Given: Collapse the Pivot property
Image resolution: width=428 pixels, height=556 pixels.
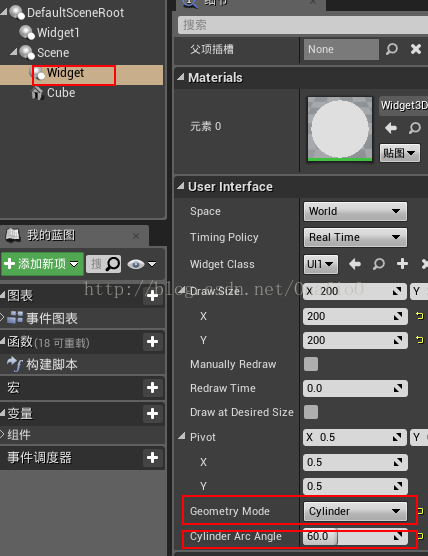Looking at the screenshot, I should coord(182,436).
